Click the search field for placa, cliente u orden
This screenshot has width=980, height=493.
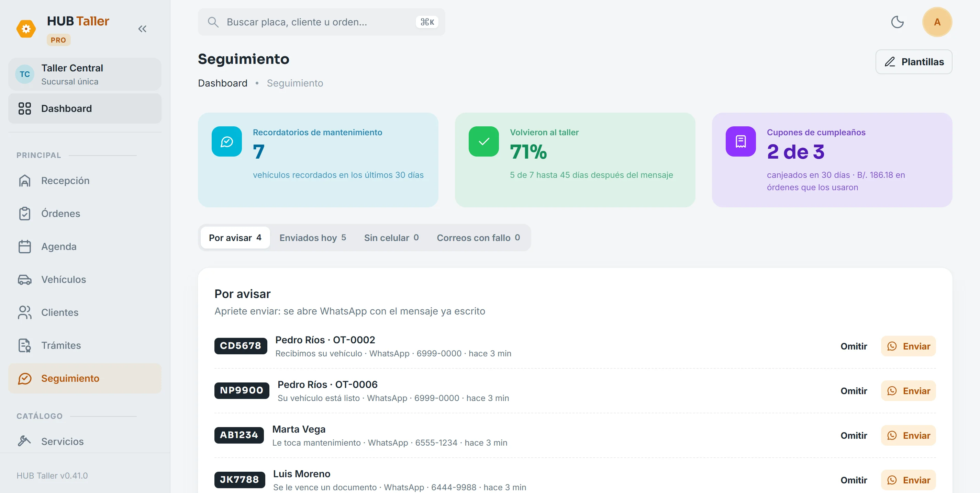pyautogui.click(x=322, y=22)
